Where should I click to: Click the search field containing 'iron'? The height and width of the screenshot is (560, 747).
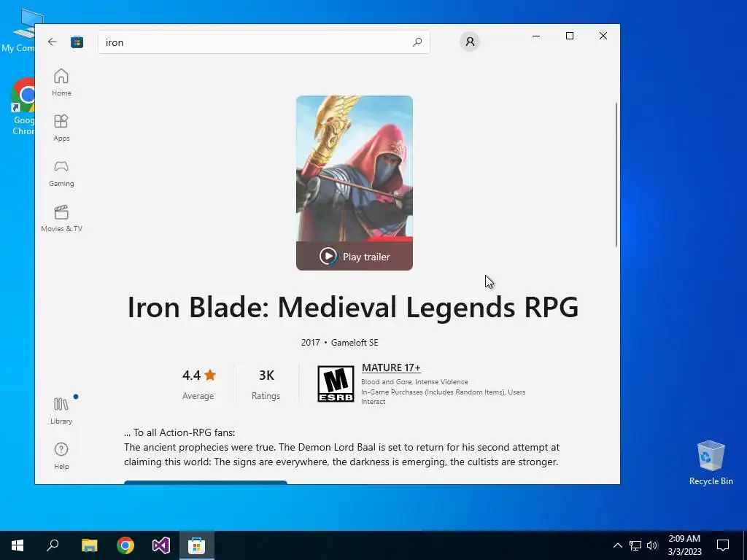tap(263, 42)
